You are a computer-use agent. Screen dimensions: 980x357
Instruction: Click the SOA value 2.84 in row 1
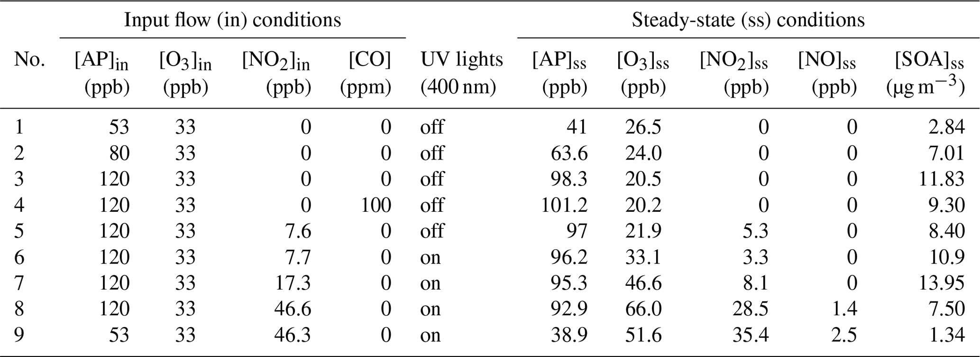coord(946,127)
